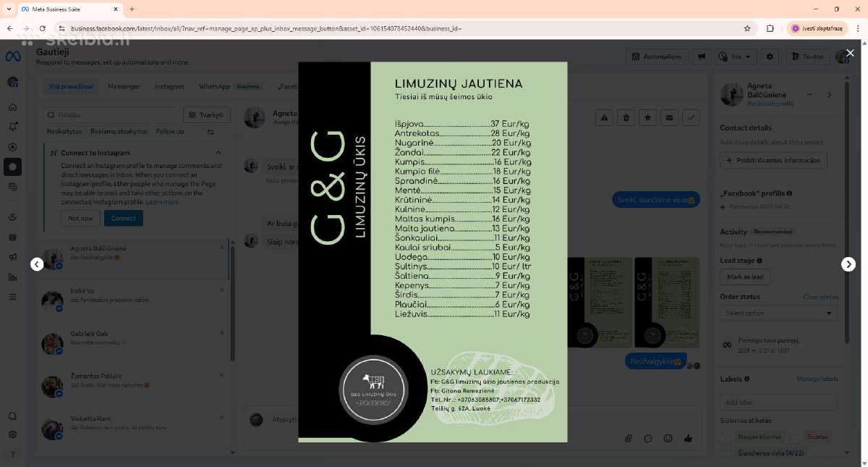This screenshot has width=868, height=467.
Task: Attach a file with paperclip icon
Action: coord(629,438)
